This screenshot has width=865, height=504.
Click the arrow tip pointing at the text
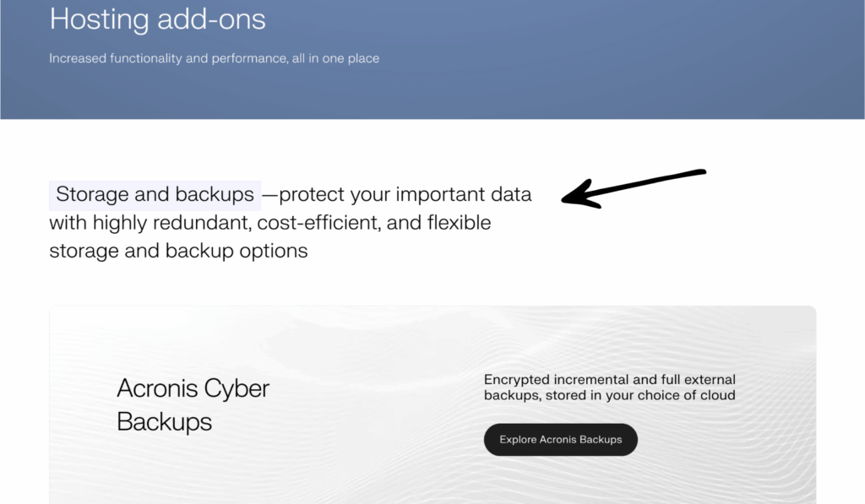pos(566,197)
